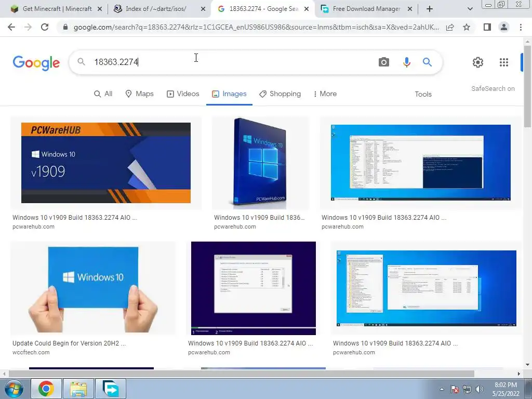Open the taskbar clock showing 8:02 PM

[506, 389]
